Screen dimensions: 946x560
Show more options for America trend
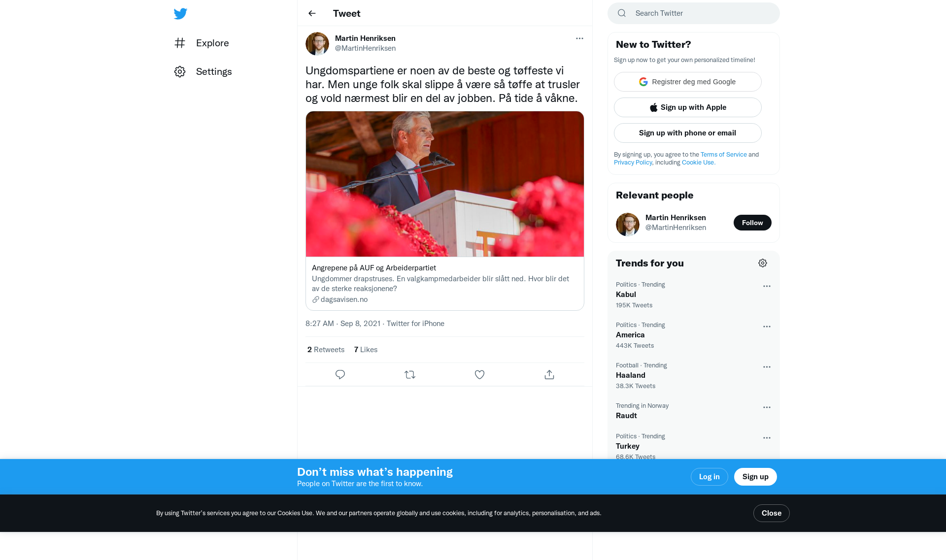[767, 327]
